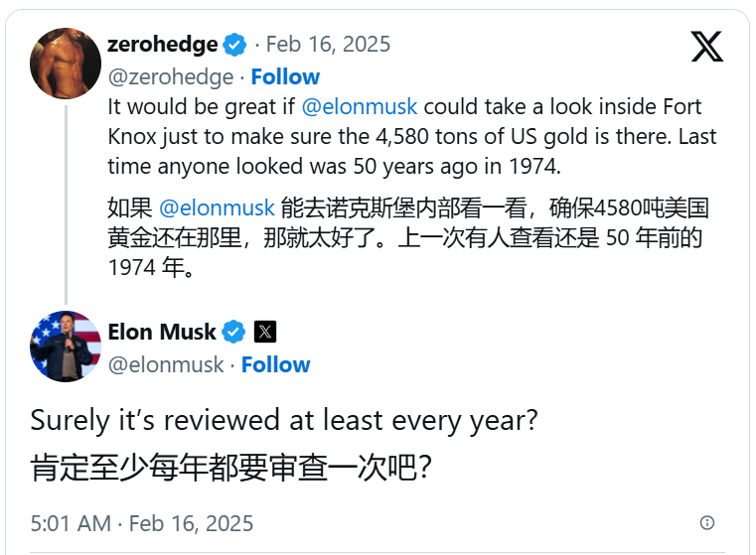Follow the Elon Musk account

tap(275, 364)
